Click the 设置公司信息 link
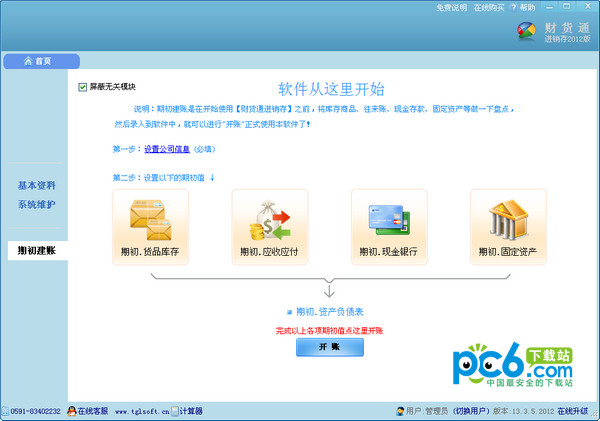Viewport: 600px width, 421px height. click(x=167, y=149)
